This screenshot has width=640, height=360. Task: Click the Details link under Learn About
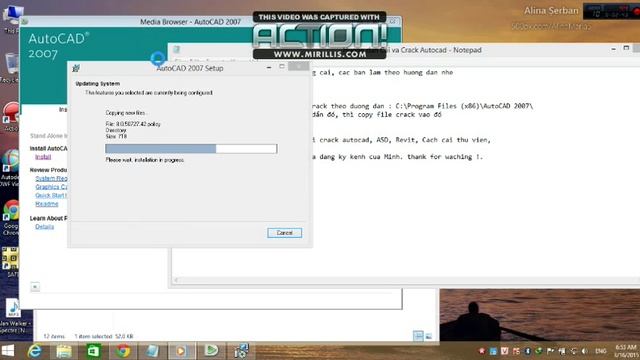click(44, 227)
